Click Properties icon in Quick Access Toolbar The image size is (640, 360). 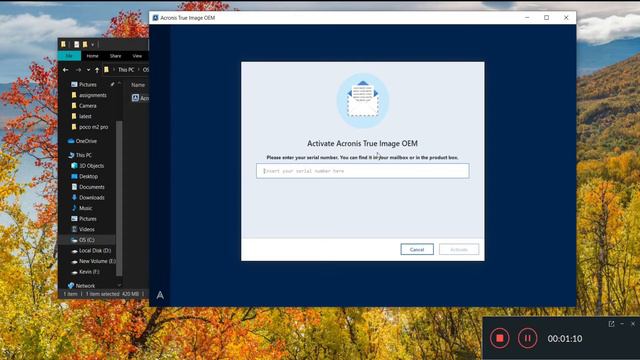coord(76,44)
